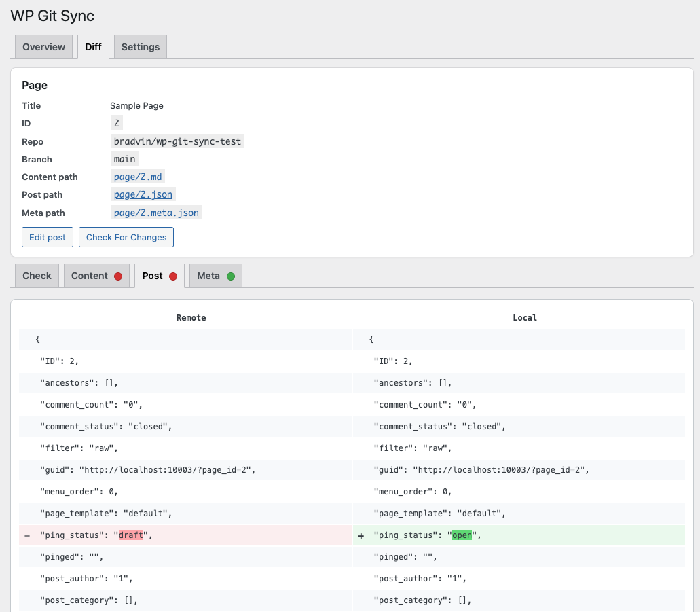Image resolution: width=700 pixels, height=612 pixels.
Task: Click the local "menu_order": 0 line
Action: (519, 492)
